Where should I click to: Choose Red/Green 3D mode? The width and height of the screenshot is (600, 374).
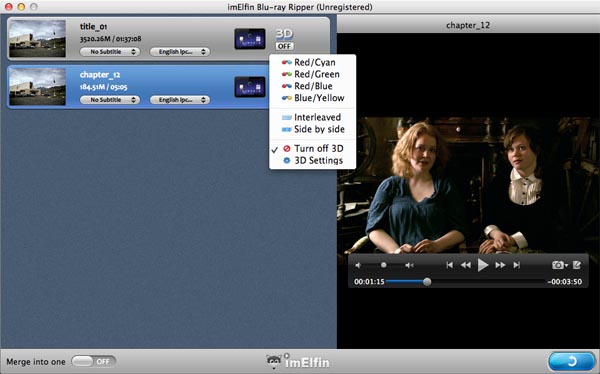pos(312,74)
